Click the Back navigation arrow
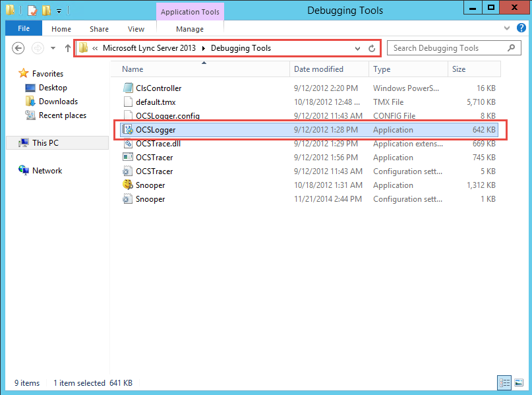 click(18, 48)
